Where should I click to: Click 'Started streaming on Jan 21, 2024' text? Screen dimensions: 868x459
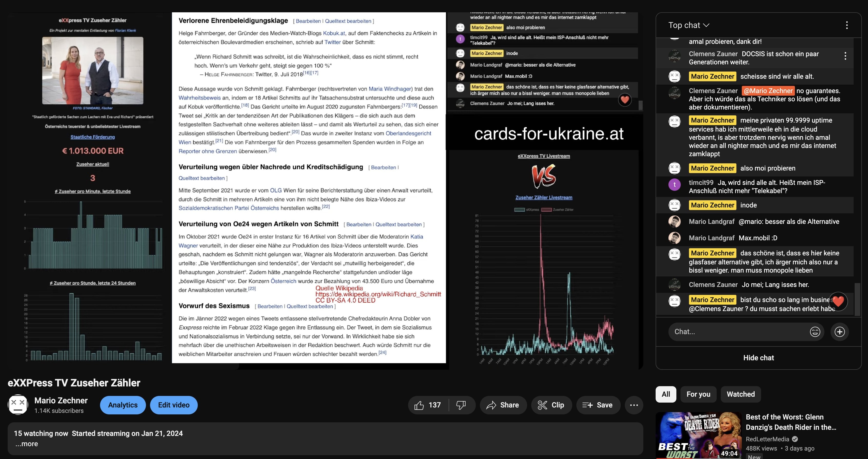click(127, 433)
